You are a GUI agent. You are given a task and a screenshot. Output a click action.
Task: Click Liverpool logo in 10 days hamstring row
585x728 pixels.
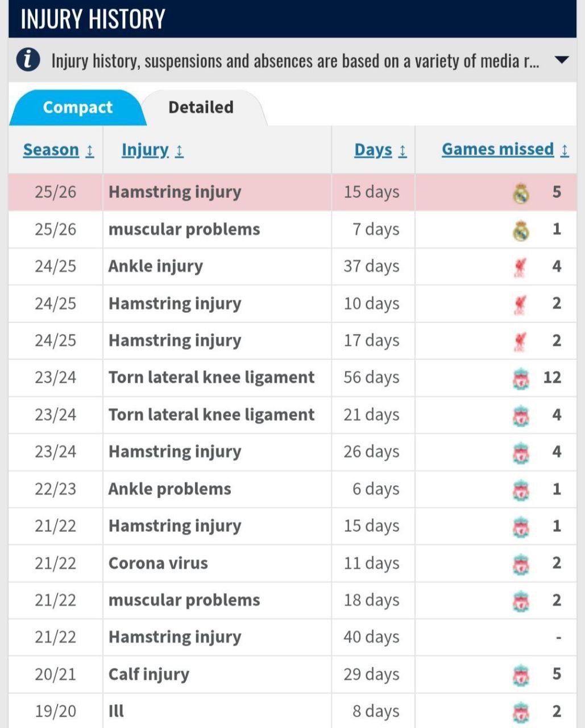(x=520, y=304)
